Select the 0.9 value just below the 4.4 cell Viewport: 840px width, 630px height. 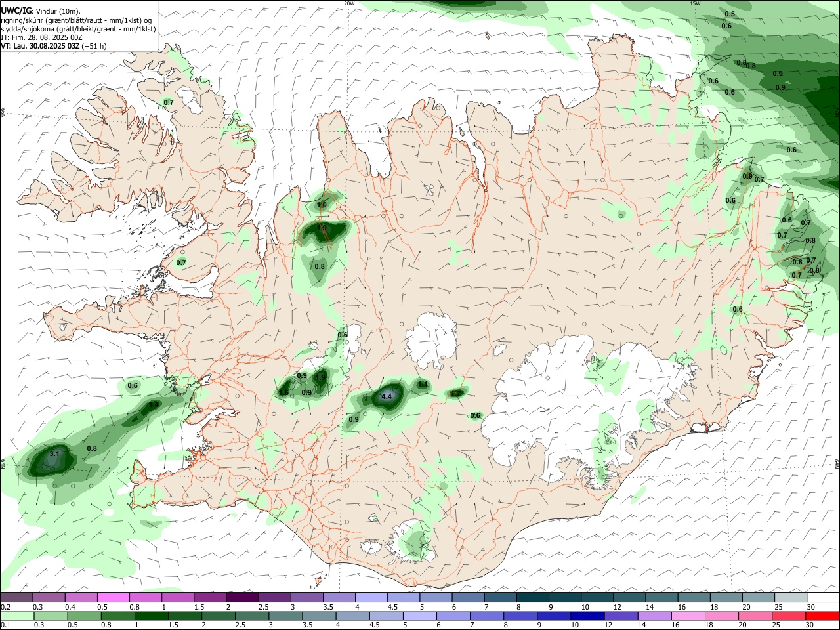tap(354, 420)
